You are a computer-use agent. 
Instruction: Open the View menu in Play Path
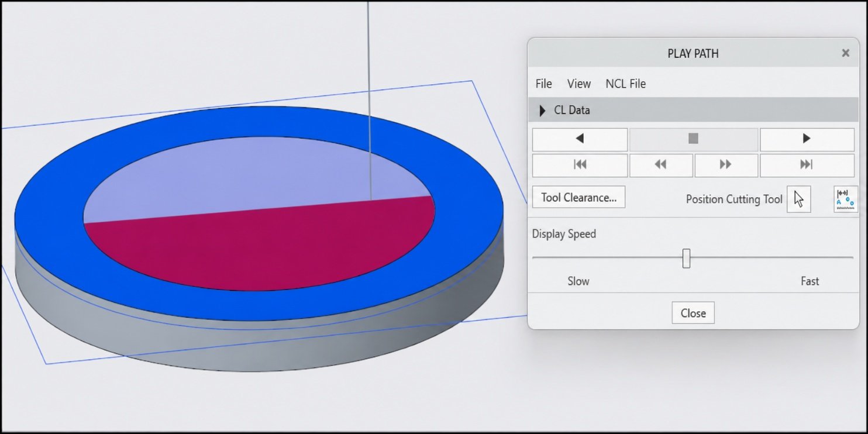click(x=579, y=84)
